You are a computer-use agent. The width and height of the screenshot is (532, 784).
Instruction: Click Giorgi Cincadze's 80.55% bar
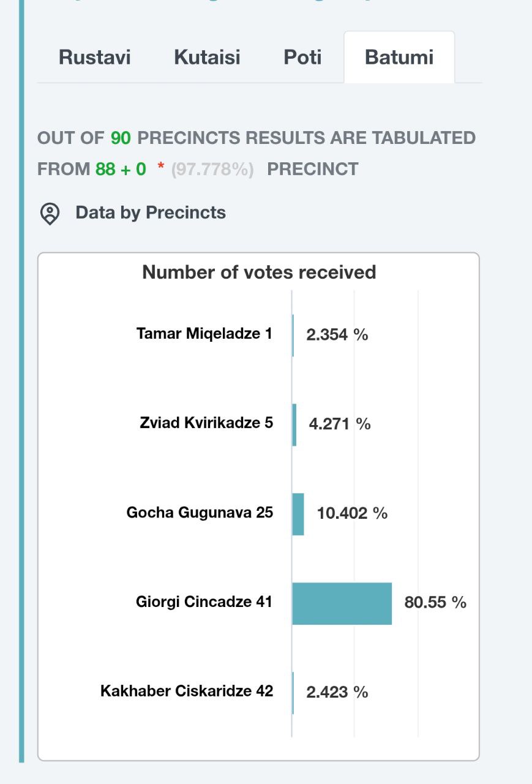(342, 603)
